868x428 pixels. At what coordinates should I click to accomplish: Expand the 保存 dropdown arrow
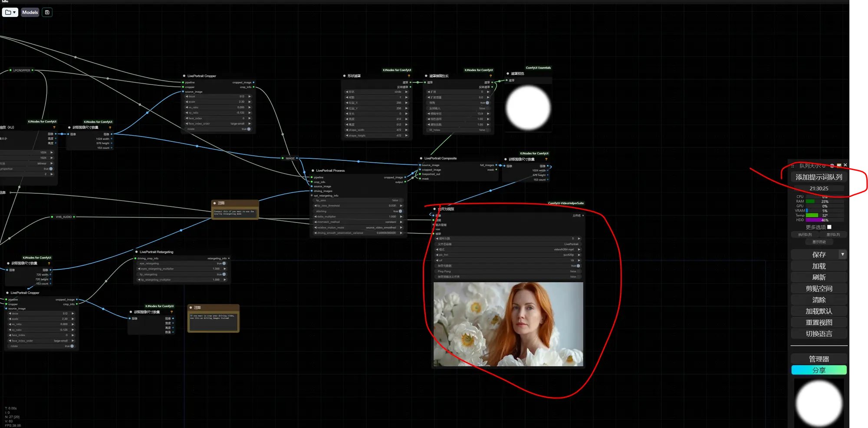843,255
